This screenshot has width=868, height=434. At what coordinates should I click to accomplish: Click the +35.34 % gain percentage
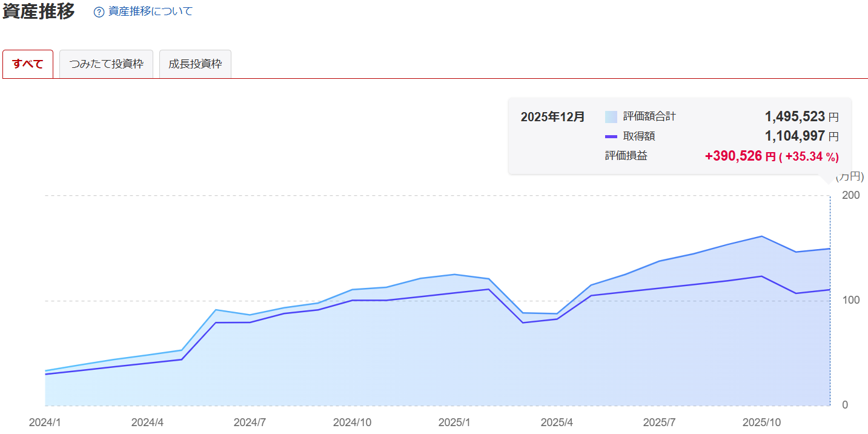point(809,157)
